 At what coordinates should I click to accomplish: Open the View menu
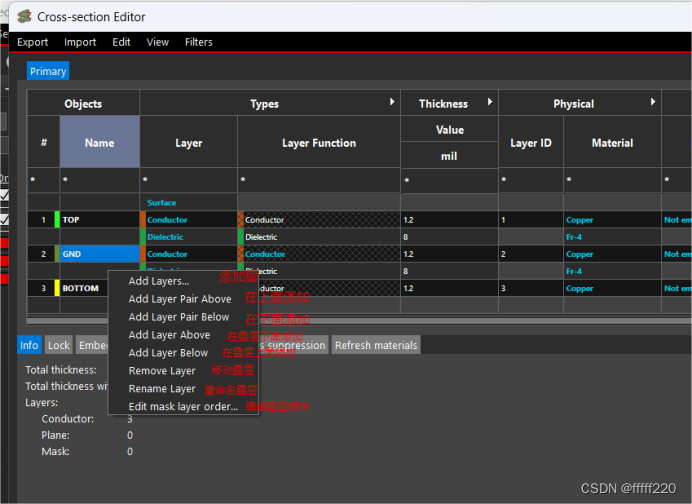[x=158, y=42]
